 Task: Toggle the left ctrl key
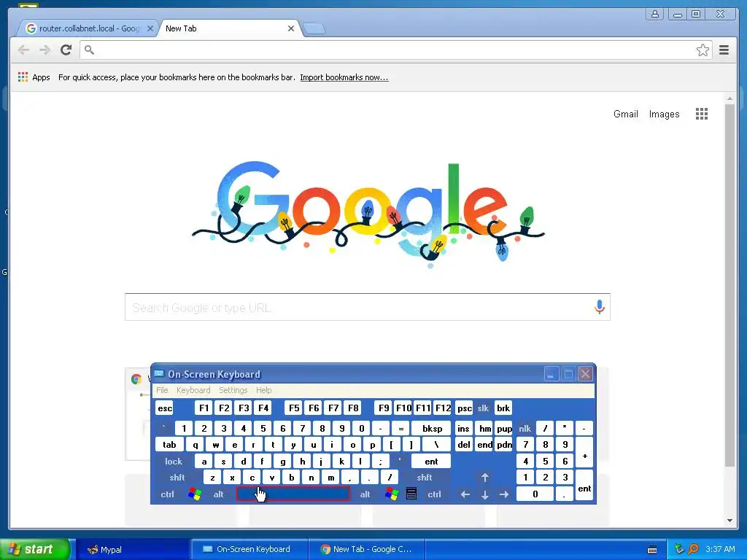(x=167, y=494)
